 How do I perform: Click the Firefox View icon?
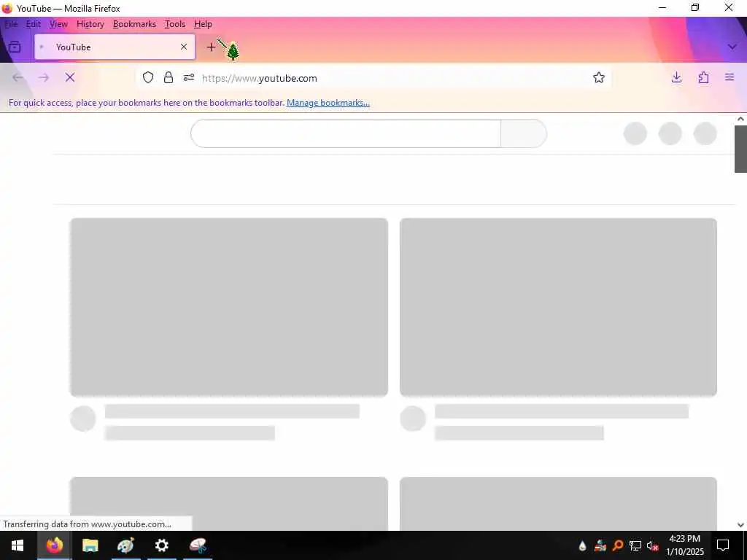(x=15, y=47)
